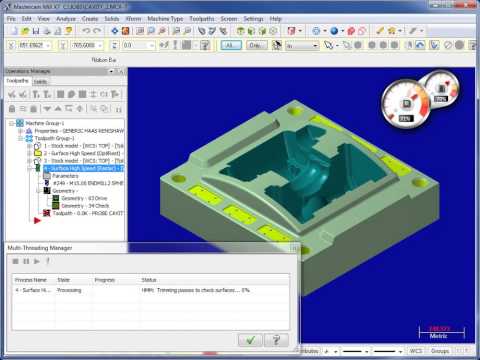This screenshot has width=480, height=360.
Task: Open the Z coordinate value dropdown
Action: pyautogui.click(x=152, y=45)
